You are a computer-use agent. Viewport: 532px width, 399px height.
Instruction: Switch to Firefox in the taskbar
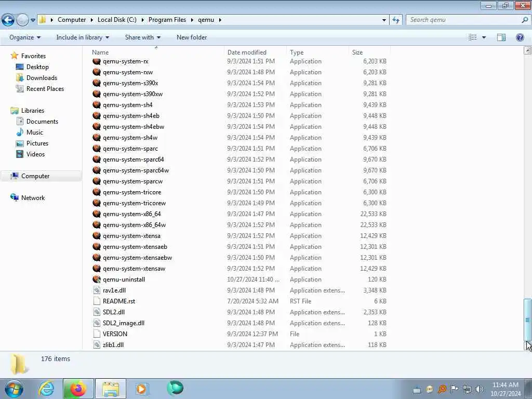[78, 389]
